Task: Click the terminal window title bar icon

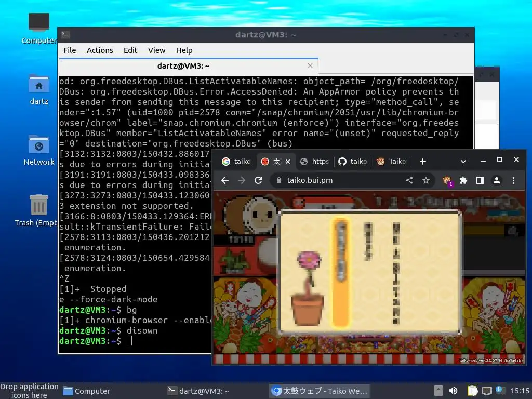Action: click(65, 34)
